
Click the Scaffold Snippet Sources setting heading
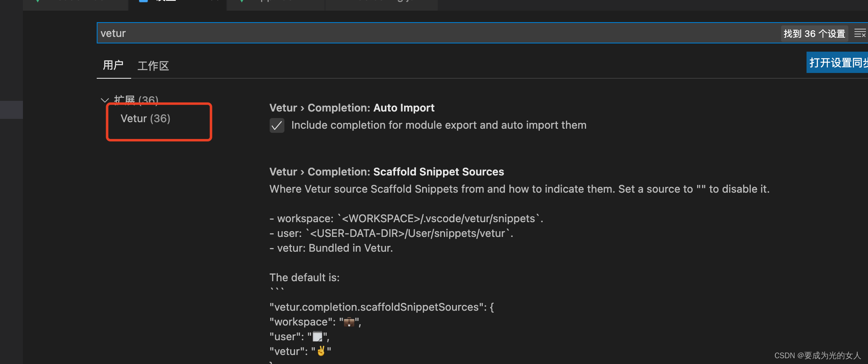[386, 172]
